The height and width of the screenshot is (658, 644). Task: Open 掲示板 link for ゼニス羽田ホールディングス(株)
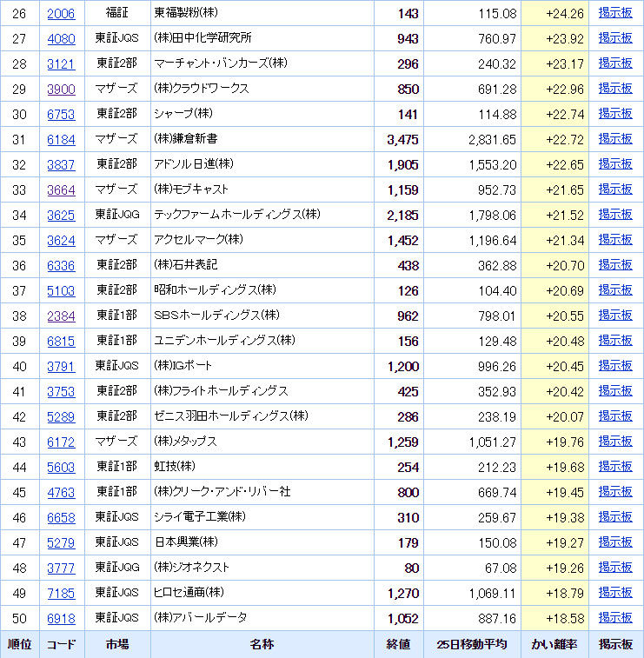click(x=615, y=415)
